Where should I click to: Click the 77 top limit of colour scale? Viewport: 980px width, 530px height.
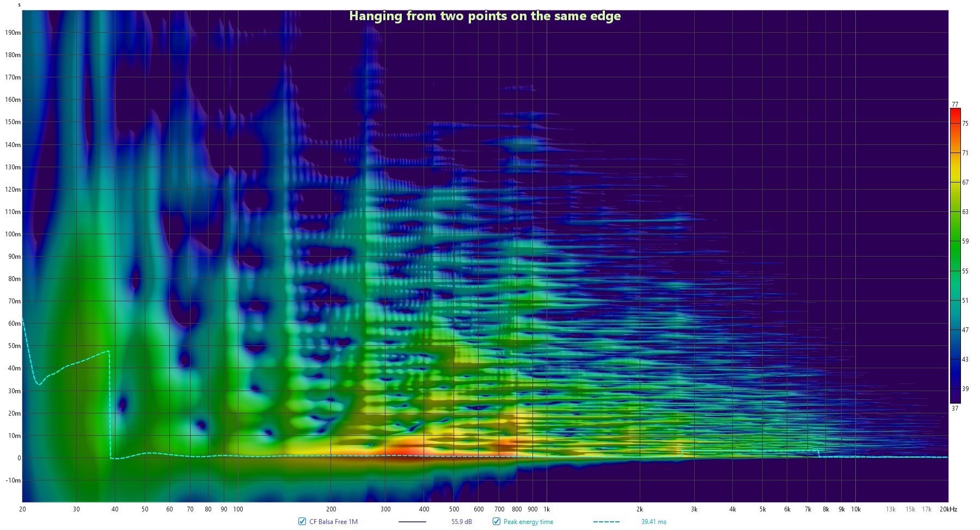(x=955, y=104)
